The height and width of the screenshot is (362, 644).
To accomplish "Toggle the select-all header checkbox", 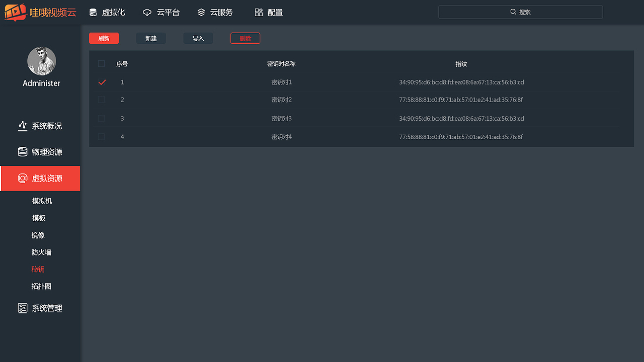I will 101,64.
